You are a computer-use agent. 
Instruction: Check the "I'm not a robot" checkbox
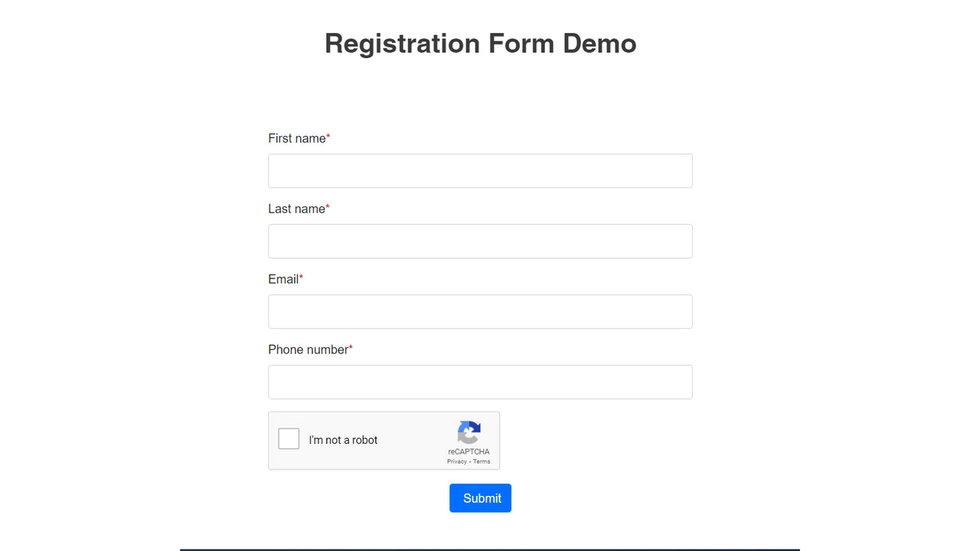tap(289, 439)
